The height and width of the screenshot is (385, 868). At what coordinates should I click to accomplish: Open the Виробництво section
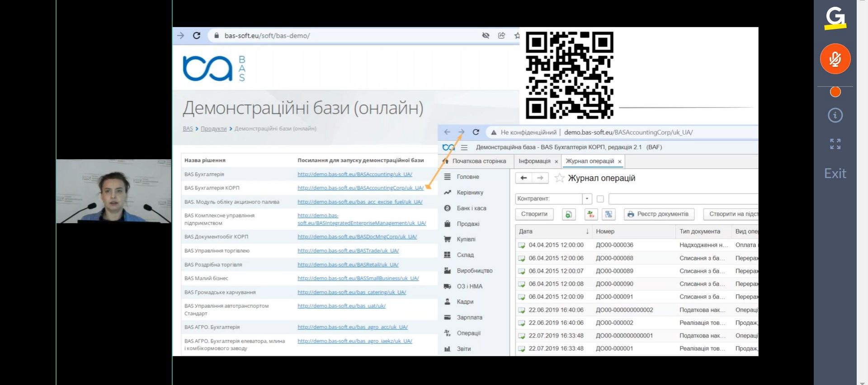474,271
